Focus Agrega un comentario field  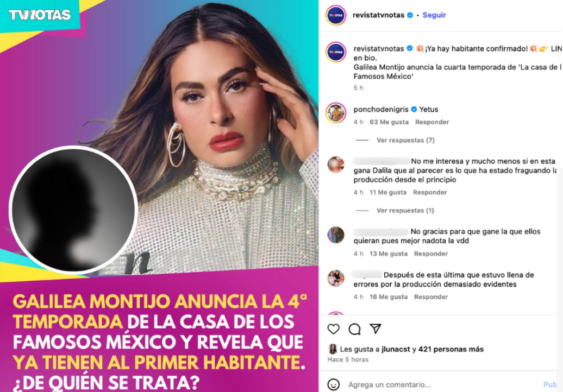pyautogui.click(x=443, y=384)
